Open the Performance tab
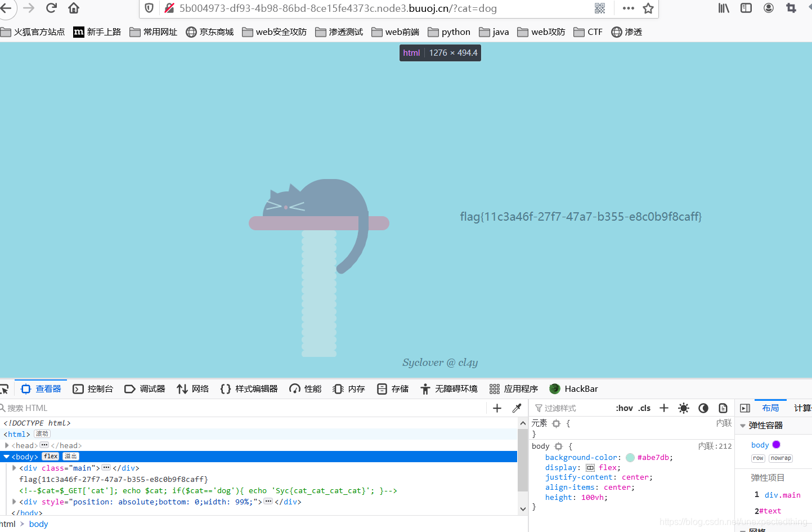 (x=306, y=389)
